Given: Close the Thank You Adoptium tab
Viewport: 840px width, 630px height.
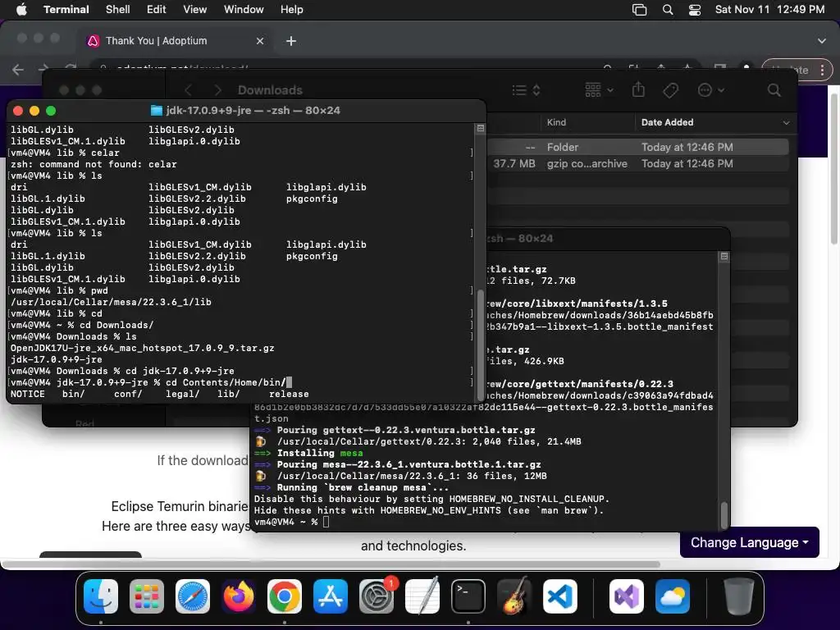Looking at the screenshot, I should tap(260, 41).
